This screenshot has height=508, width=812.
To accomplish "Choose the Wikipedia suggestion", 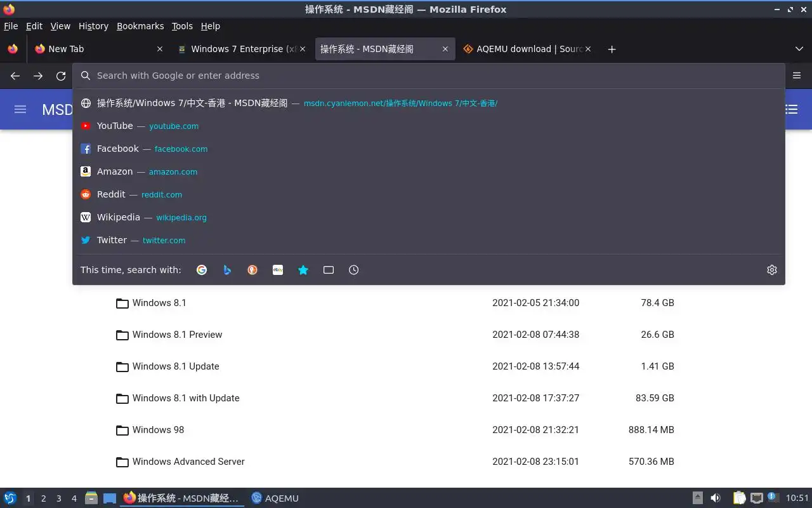I will (x=429, y=217).
